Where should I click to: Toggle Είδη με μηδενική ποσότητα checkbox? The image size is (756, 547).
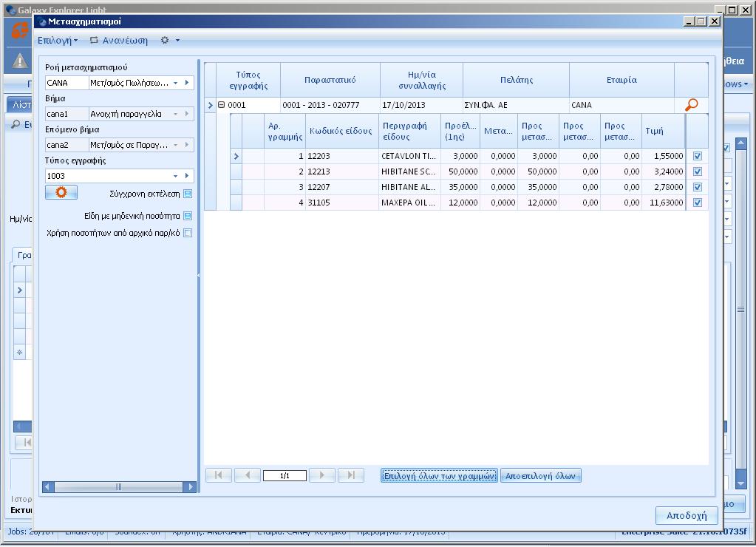[x=188, y=216]
